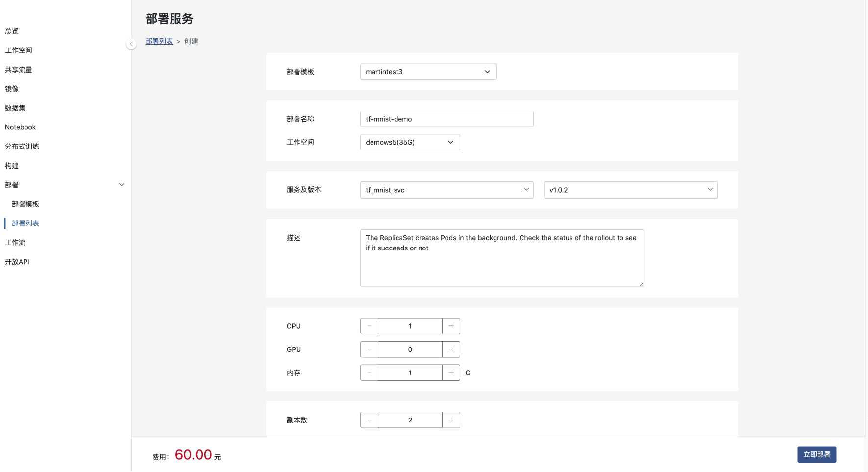Increase GPU count with plus icon
The image size is (868, 472).
[451, 349]
